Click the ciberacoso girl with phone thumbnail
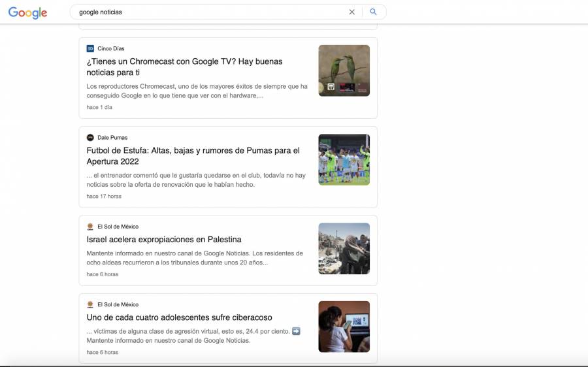This screenshot has width=588, height=367. (x=344, y=327)
